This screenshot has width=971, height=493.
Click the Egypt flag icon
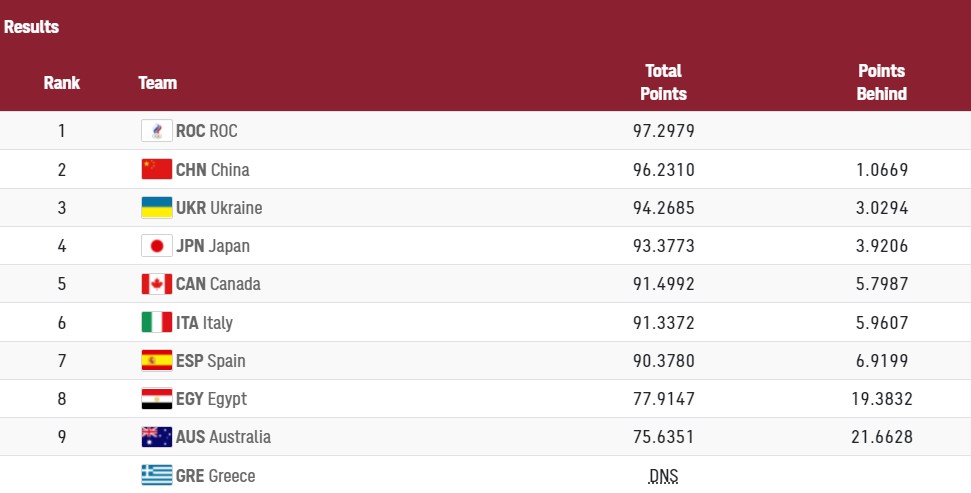point(157,399)
